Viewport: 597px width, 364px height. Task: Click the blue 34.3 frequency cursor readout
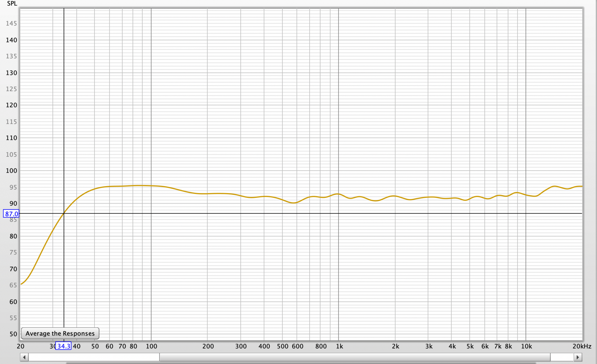coord(63,346)
